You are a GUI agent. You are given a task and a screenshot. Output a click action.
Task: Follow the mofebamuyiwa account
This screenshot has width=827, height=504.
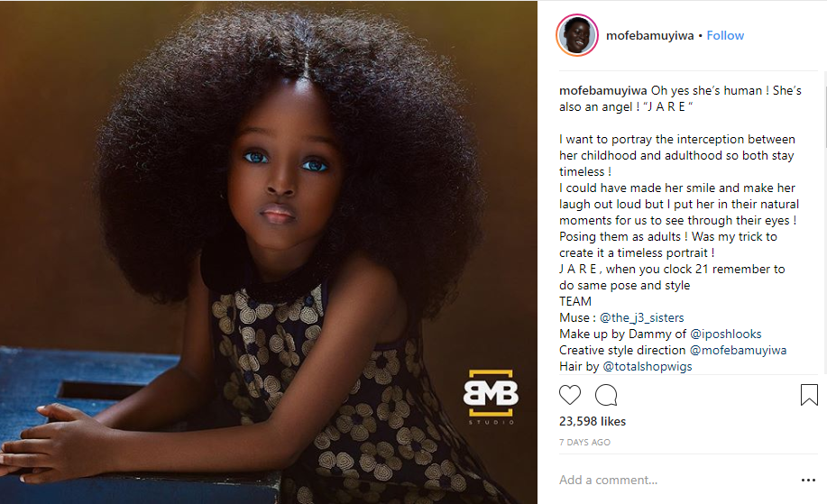[725, 35]
